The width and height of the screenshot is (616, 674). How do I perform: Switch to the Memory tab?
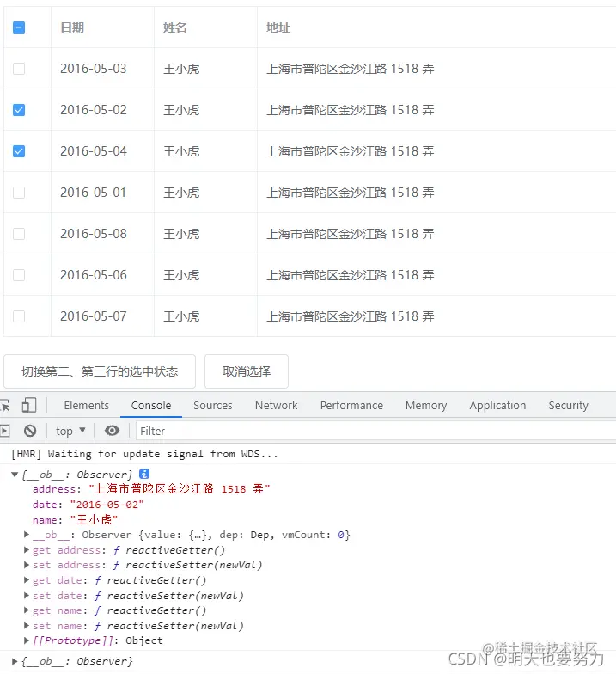click(426, 406)
